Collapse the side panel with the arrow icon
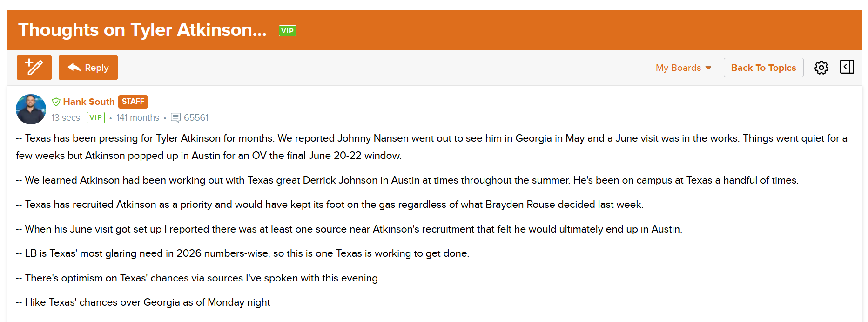 click(x=847, y=67)
